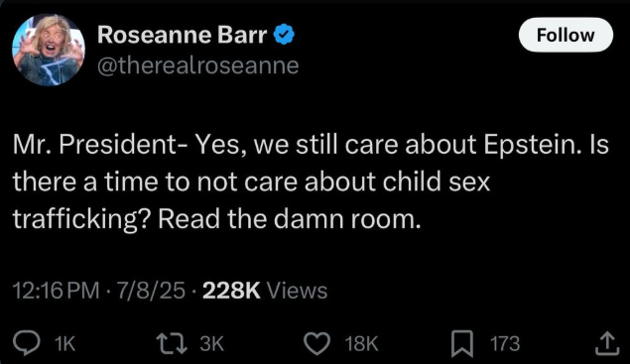Click the 18K likes count

click(x=361, y=343)
